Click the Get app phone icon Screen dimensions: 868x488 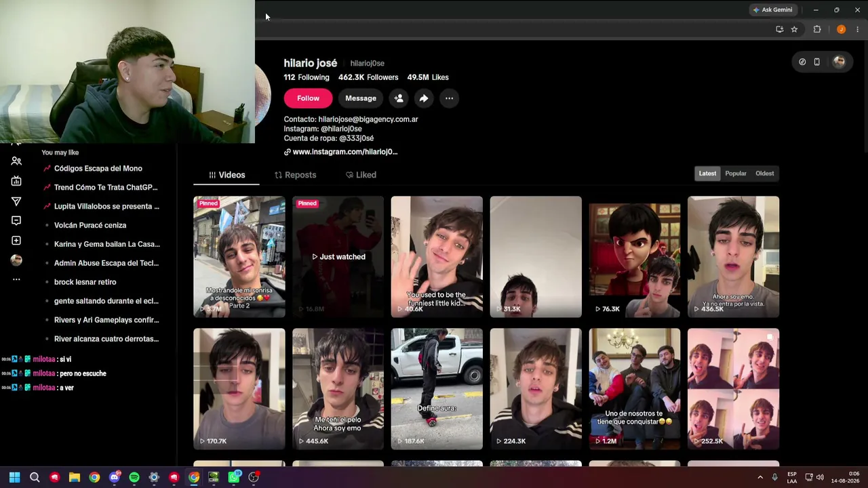click(817, 62)
